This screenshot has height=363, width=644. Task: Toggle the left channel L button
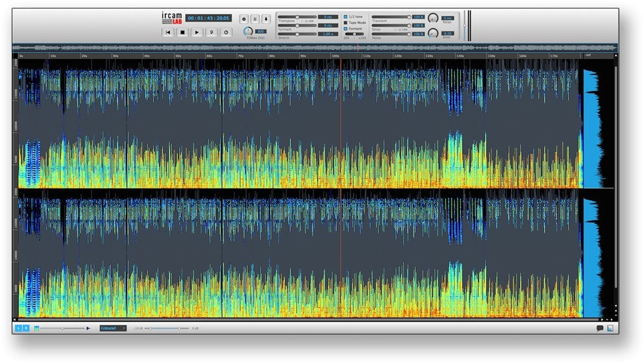click(x=18, y=328)
